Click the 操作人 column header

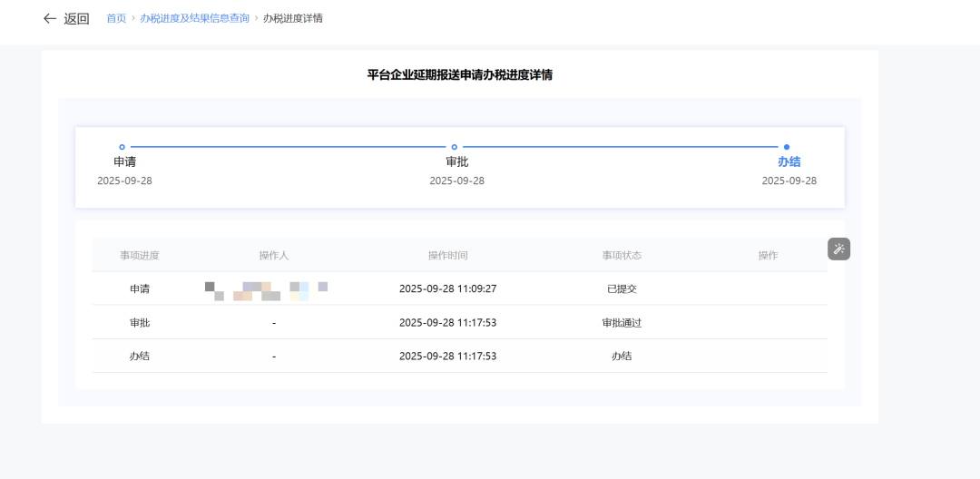click(x=274, y=256)
